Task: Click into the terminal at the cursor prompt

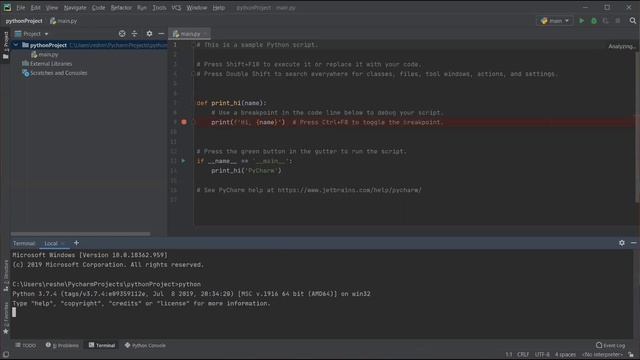Action: pyautogui.click(x=14, y=313)
